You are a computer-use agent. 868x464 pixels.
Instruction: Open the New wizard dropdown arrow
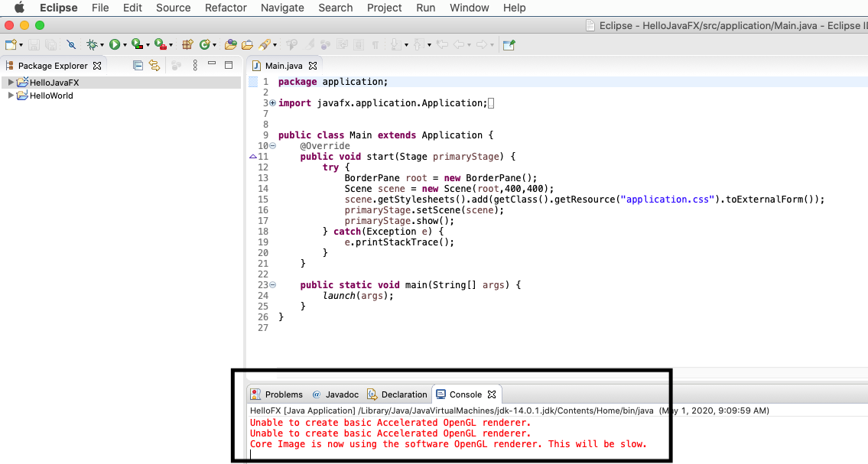21,45
